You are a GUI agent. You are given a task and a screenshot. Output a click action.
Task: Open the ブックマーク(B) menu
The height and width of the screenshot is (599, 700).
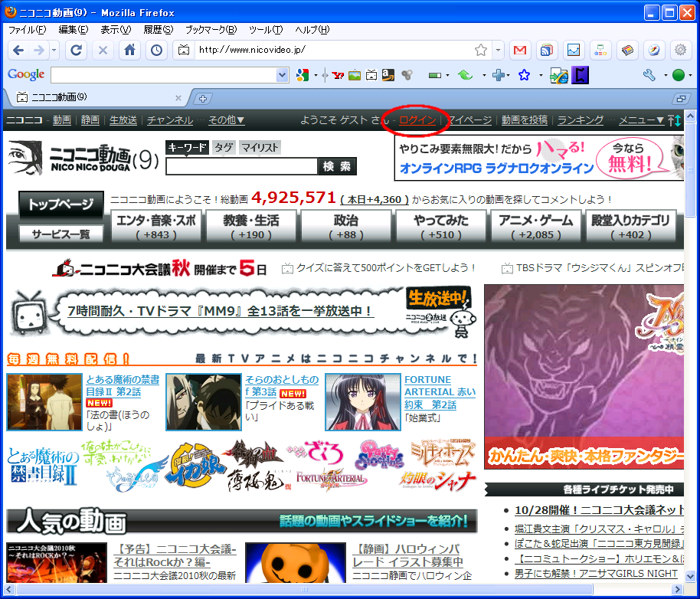tap(211, 30)
